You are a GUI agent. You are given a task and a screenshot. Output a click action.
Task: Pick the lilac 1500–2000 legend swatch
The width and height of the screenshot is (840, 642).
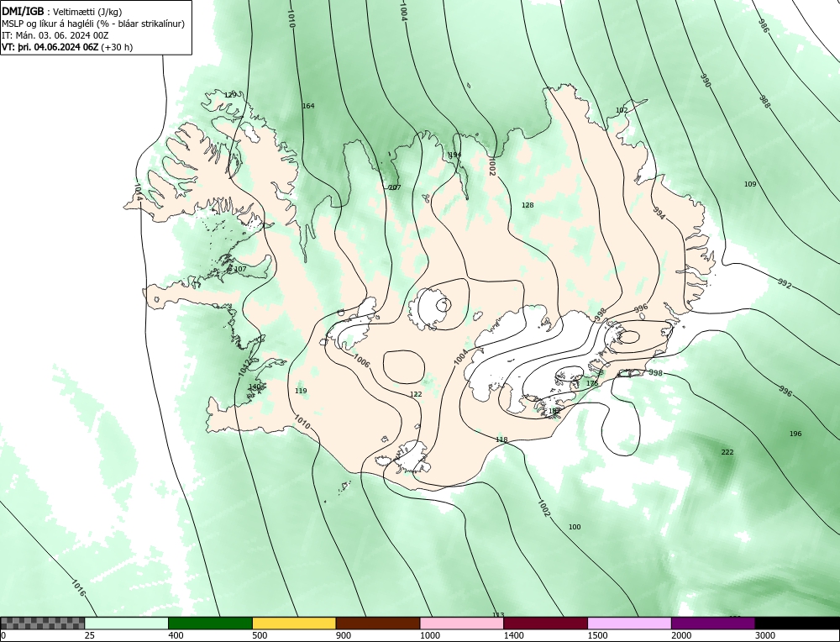(x=629, y=624)
